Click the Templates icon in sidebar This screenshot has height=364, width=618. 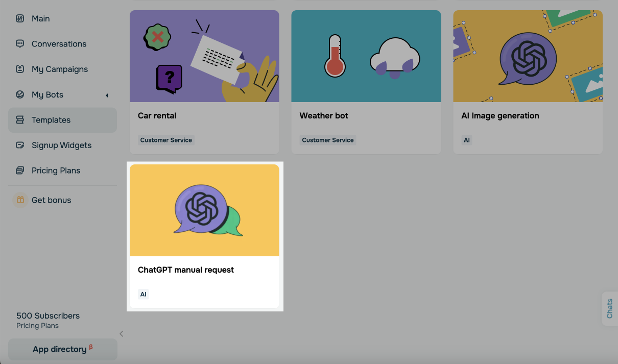click(x=20, y=120)
